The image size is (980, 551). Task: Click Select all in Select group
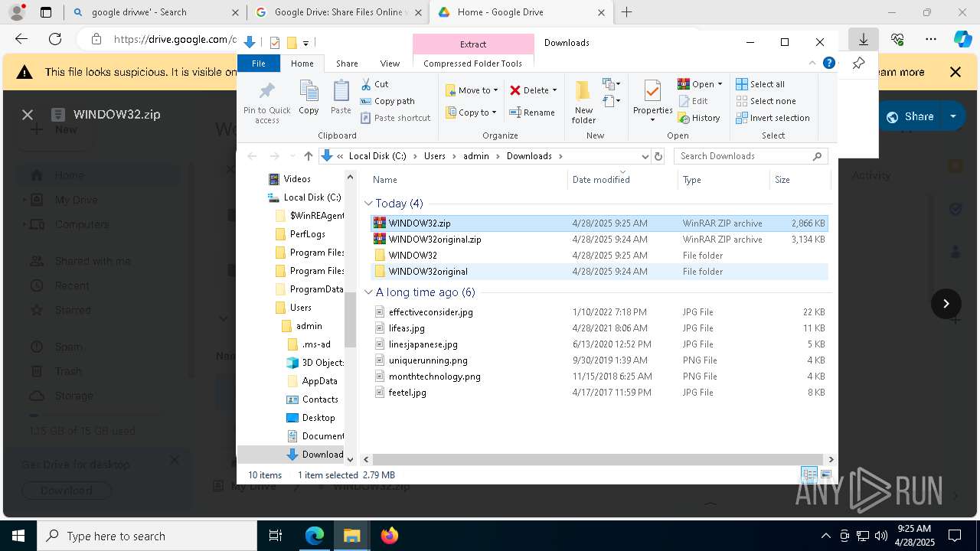coord(760,84)
